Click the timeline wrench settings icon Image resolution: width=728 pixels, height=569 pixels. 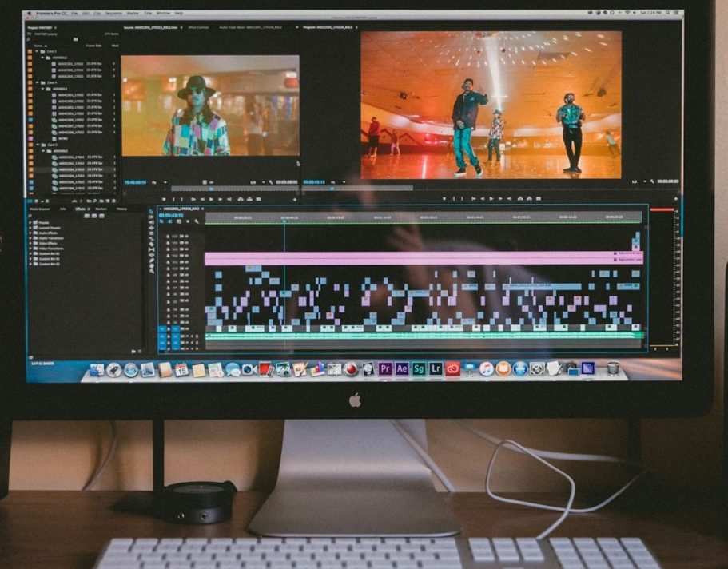[196, 221]
